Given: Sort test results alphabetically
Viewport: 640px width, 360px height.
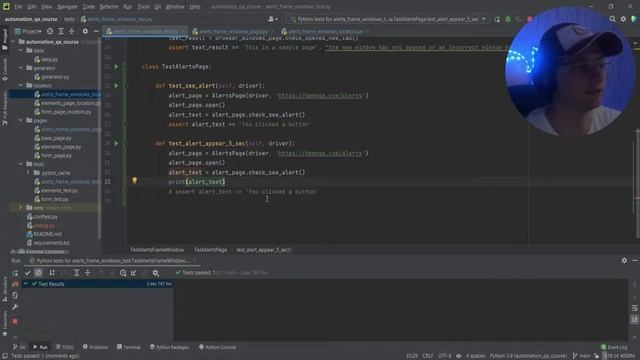Looking at the screenshot, I should (x=52, y=273).
